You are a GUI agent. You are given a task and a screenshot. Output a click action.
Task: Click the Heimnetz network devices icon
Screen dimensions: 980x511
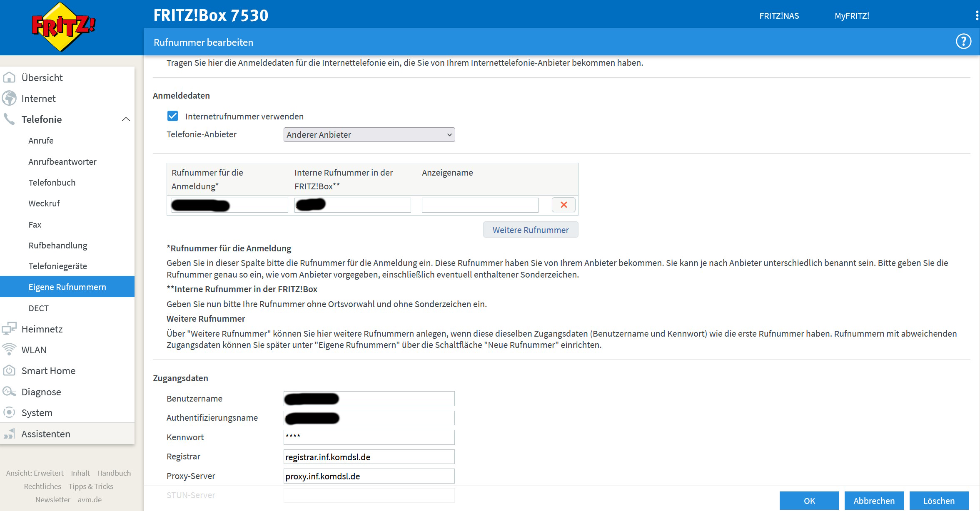[9, 329]
